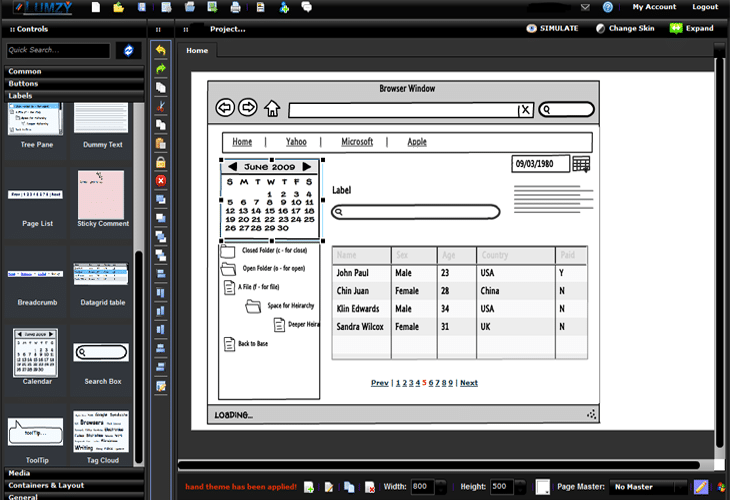The image size is (730, 500).
Task: Click the horizontal scrollbar below the canvas
Action: (439, 465)
